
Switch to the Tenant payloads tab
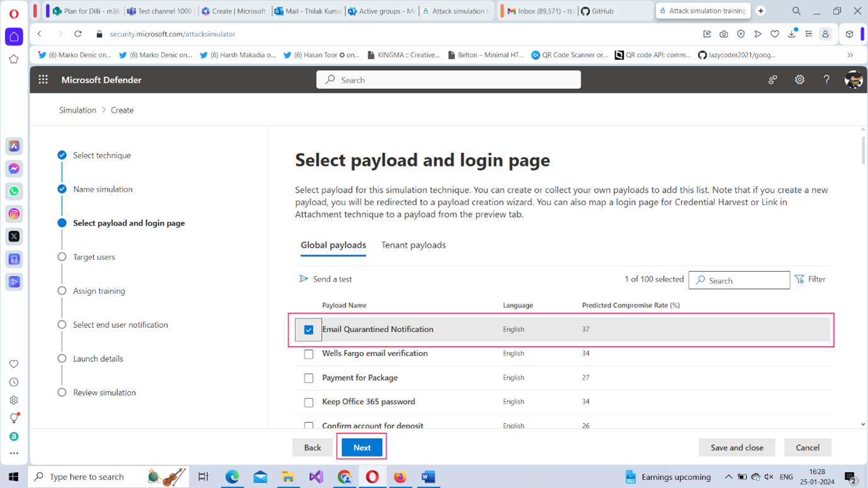413,245
